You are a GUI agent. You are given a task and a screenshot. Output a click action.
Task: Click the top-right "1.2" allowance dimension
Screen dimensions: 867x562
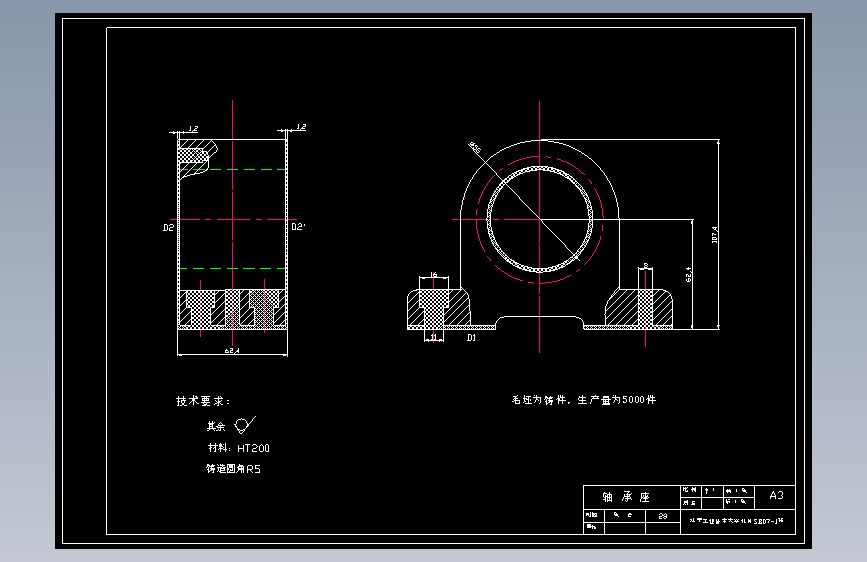[x=300, y=127]
